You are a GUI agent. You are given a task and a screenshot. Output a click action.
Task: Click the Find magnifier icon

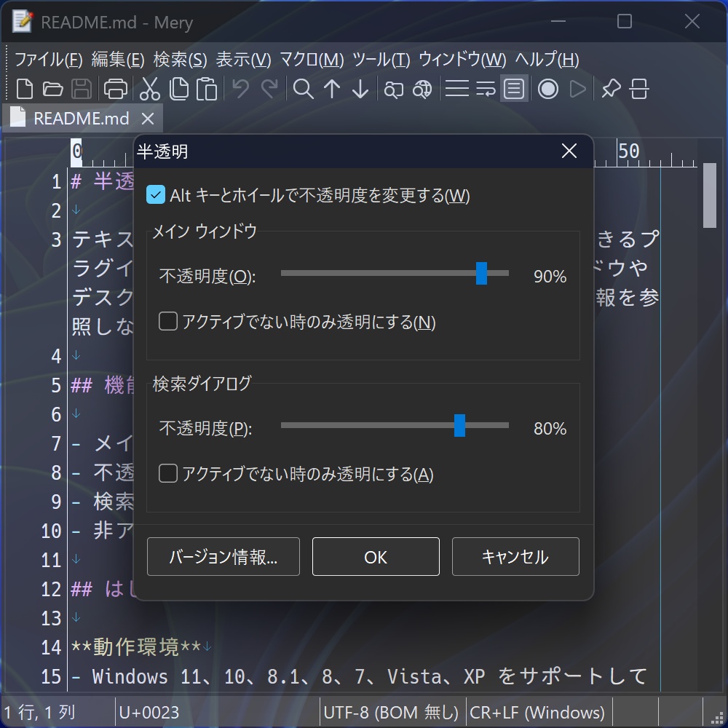pyautogui.click(x=303, y=89)
